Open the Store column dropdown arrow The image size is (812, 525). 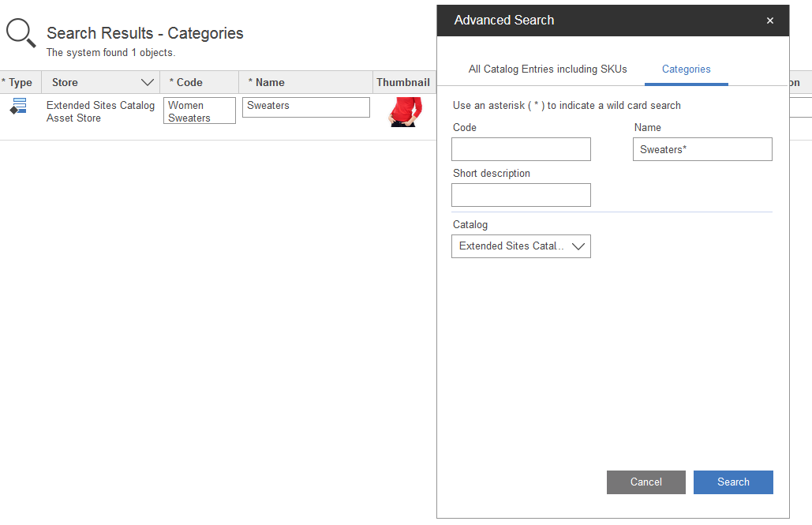[x=147, y=82]
